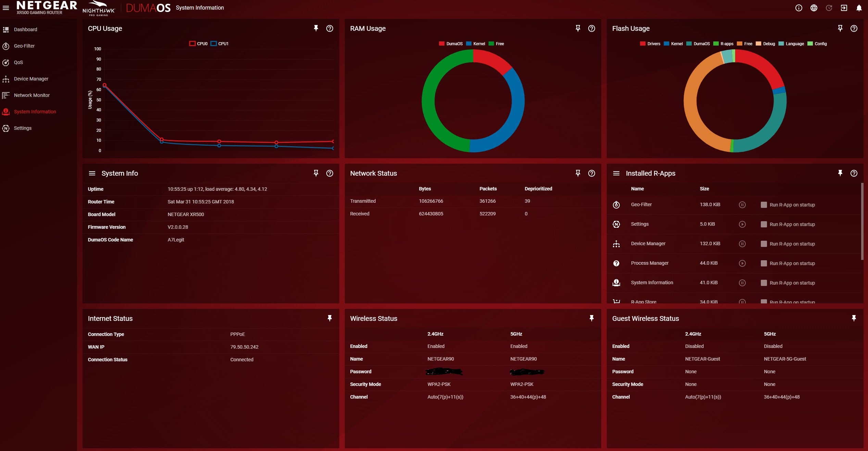Pin the Wireless Status panel
868x451 pixels.
point(591,318)
